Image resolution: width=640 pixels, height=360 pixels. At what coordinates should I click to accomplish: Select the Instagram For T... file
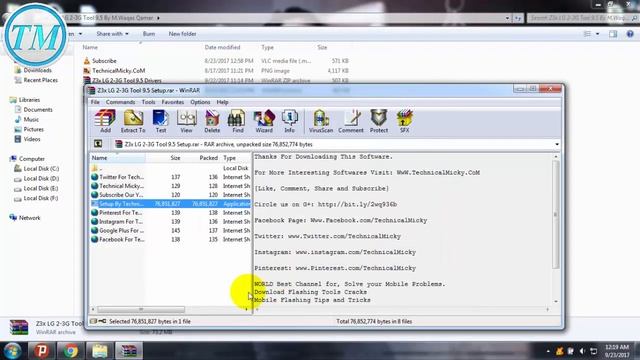click(x=170, y=222)
